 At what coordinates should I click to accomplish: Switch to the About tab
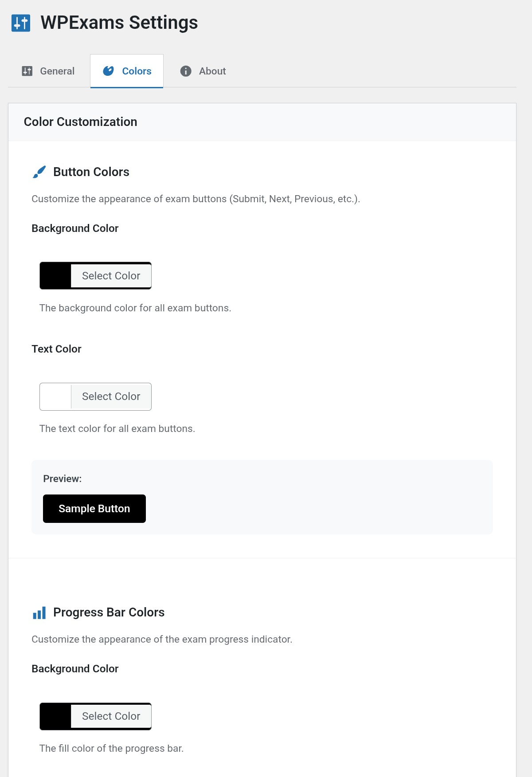(212, 71)
